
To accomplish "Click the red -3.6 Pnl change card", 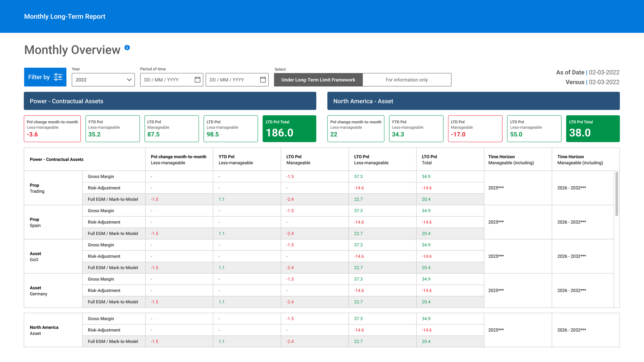I will 52,129.
